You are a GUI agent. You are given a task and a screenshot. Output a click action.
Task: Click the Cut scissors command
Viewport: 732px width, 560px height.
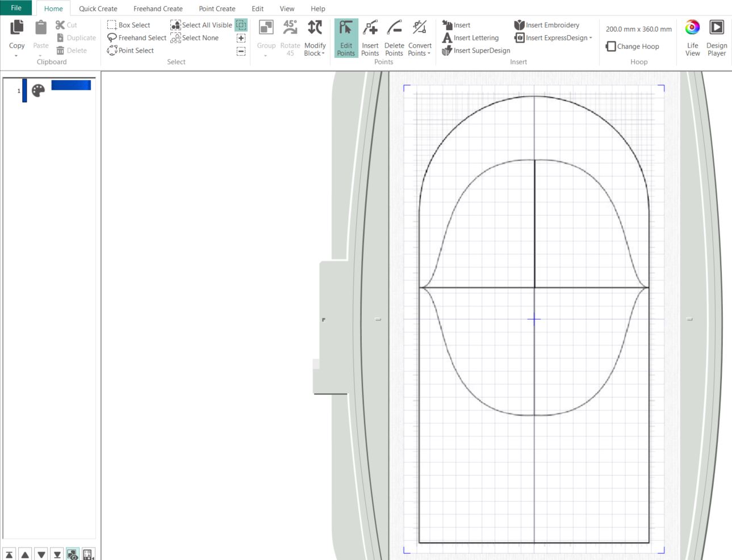point(66,25)
